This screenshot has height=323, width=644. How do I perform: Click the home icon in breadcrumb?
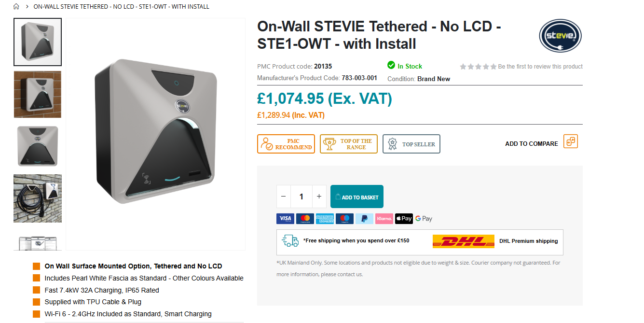point(16,7)
